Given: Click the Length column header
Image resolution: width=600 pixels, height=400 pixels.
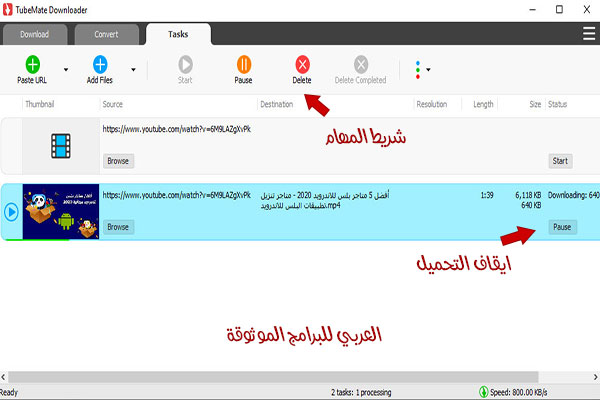Looking at the screenshot, I should [x=483, y=104].
